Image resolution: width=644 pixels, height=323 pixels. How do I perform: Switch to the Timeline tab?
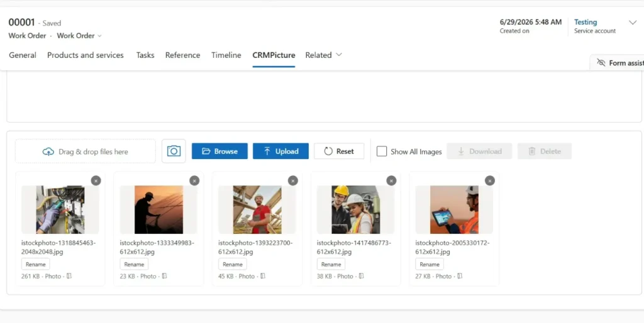pyautogui.click(x=226, y=55)
